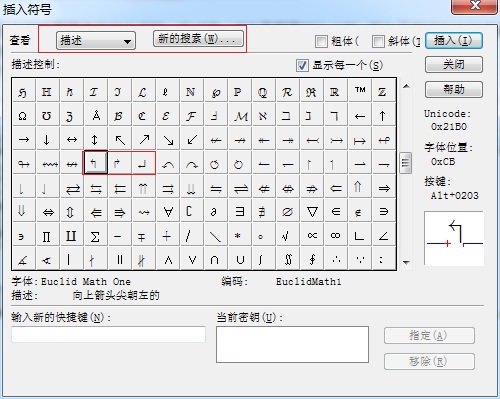Click the 插入 insert button

[454, 41]
